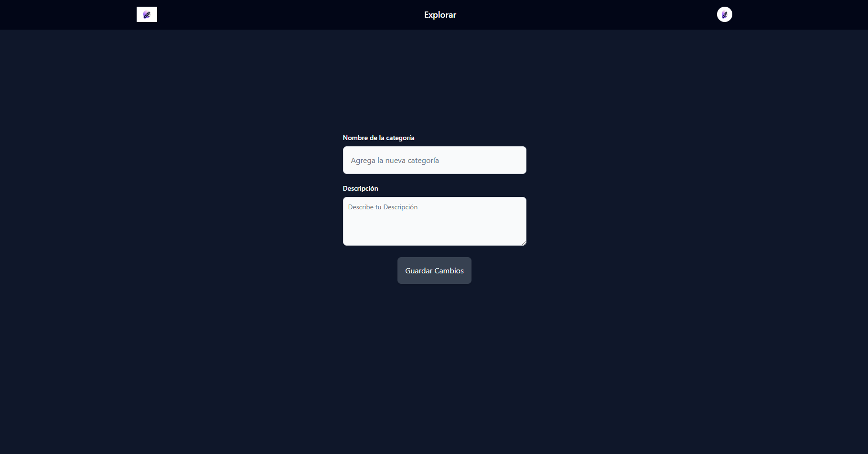
Task: Click the "Describe tu Descripción" placeholder text
Action: pyautogui.click(x=383, y=207)
